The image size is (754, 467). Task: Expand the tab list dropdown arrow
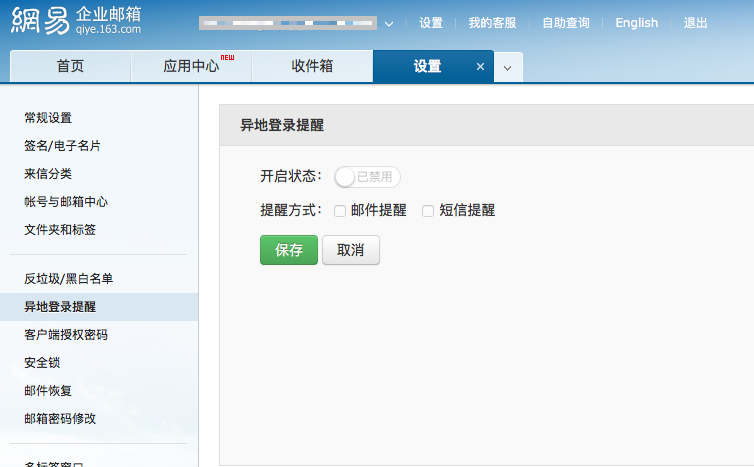point(507,68)
